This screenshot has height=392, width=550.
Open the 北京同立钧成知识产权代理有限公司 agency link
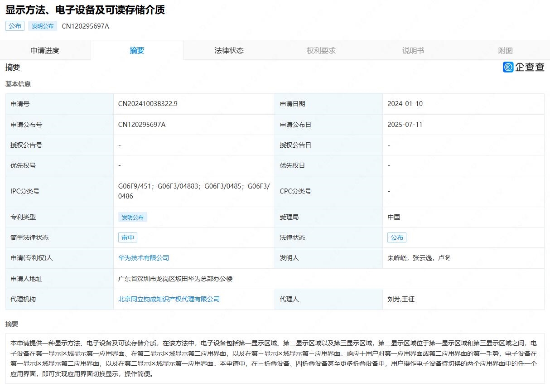point(169,299)
